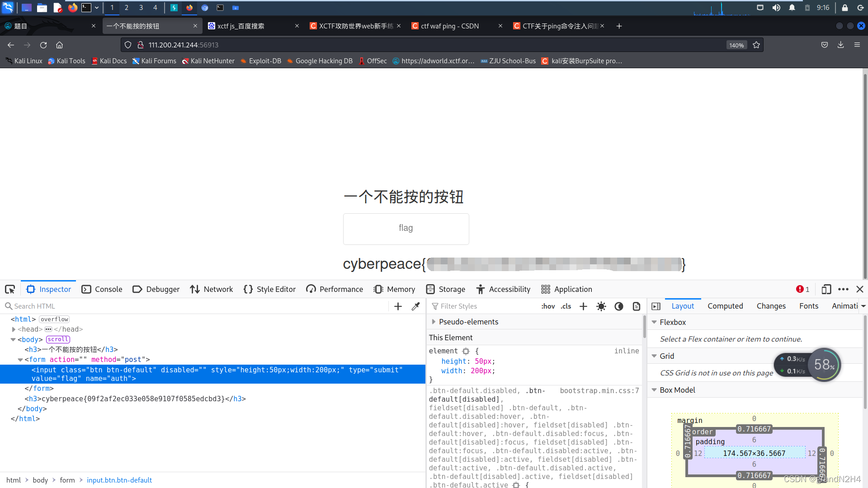Click the html overflow badge
868x488 pixels.
point(54,319)
